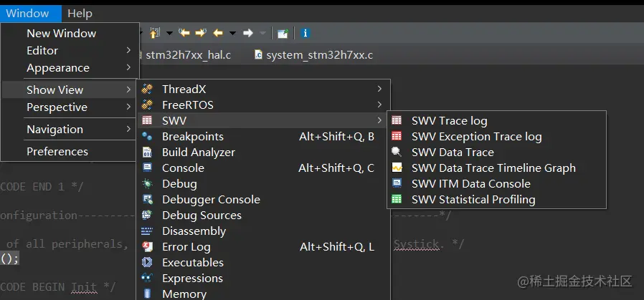Image resolution: width=644 pixels, height=300 pixels.
Task: Show the Debug view
Action: [263, 183]
